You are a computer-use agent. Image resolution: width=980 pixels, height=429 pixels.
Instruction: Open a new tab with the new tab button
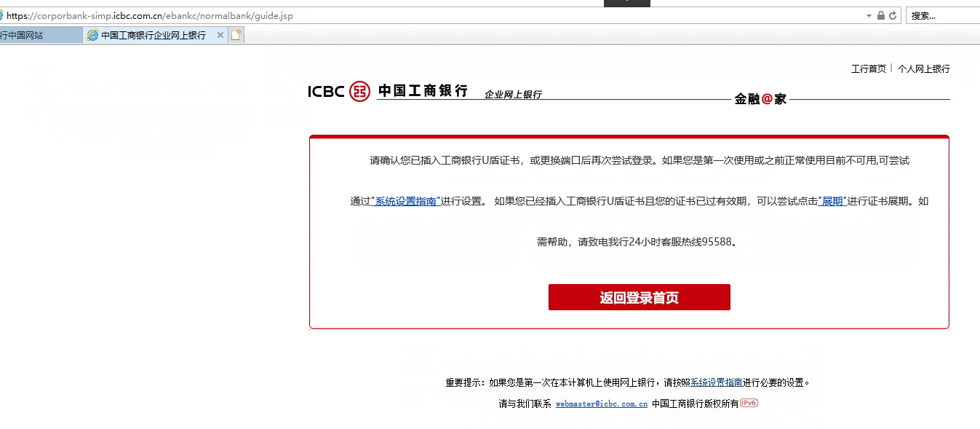(x=236, y=35)
